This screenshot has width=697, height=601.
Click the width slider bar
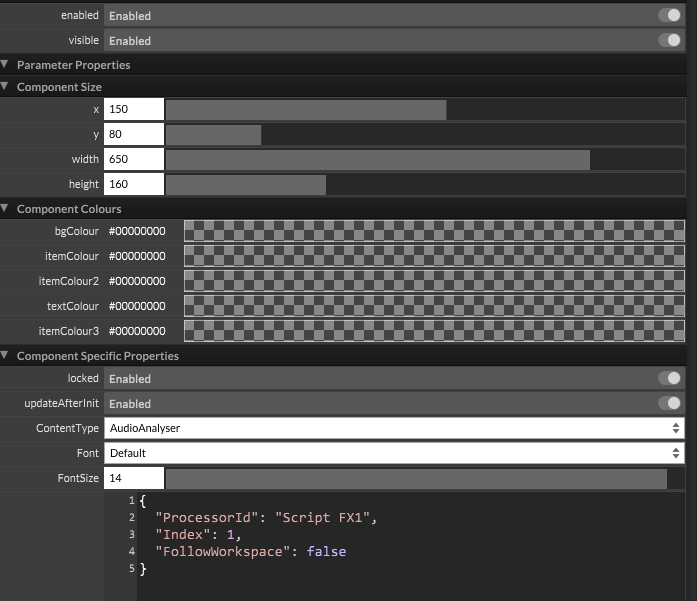point(425,160)
